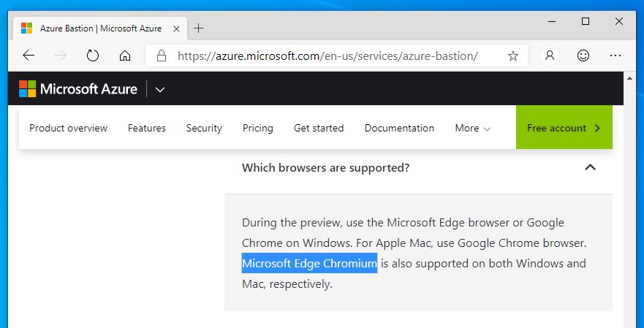Select the Pricing navigation item
This screenshot has width=644, height=328.
coord(258,128)
